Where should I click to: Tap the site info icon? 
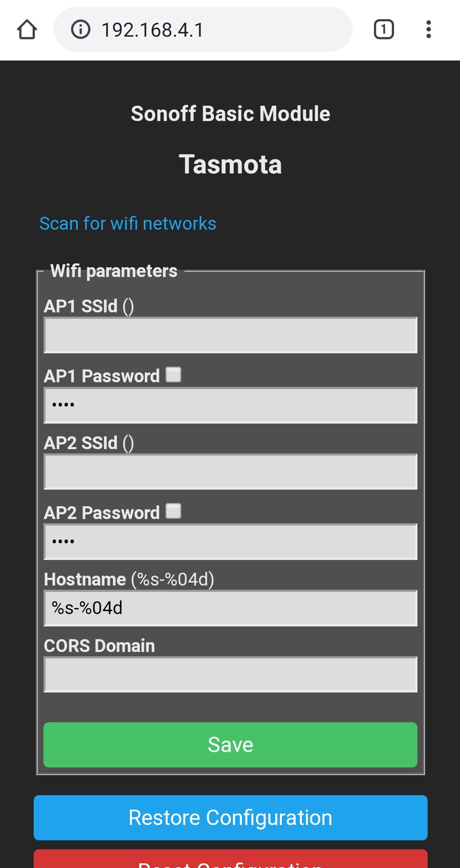click(80, 30)
